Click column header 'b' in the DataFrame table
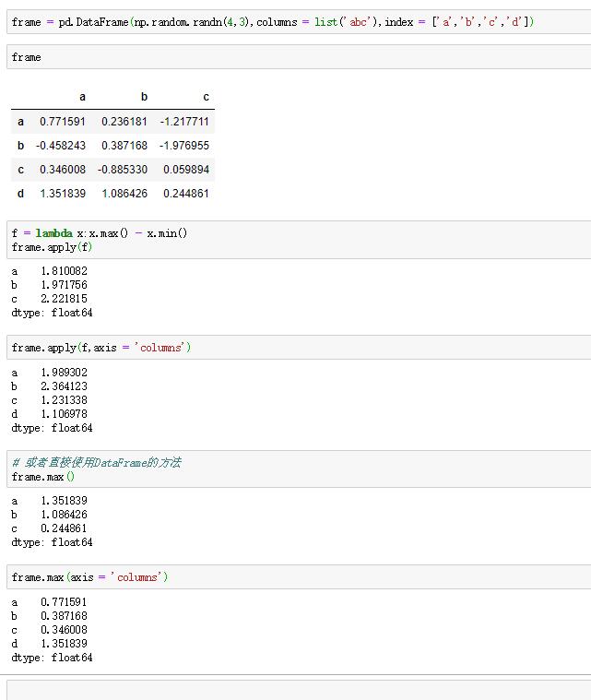 pos(144,97)
